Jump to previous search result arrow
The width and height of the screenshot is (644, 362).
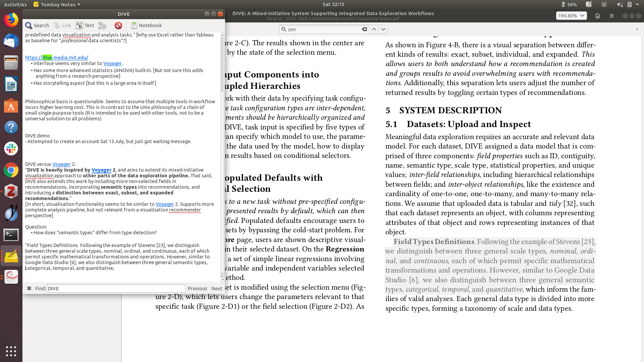click(x=374, y=29)
